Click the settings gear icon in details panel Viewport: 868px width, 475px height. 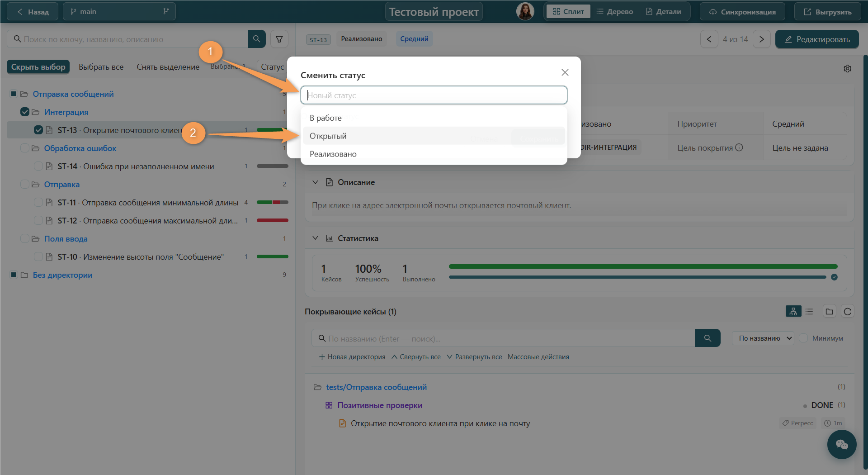[x=848, y=68]
